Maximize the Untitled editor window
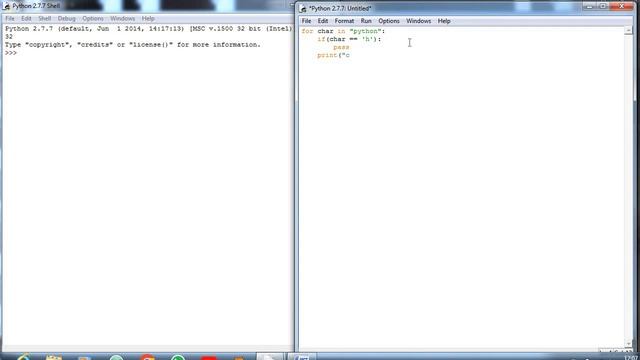The height and width of the screenshot is (360, 640). [x=602, y=6]
